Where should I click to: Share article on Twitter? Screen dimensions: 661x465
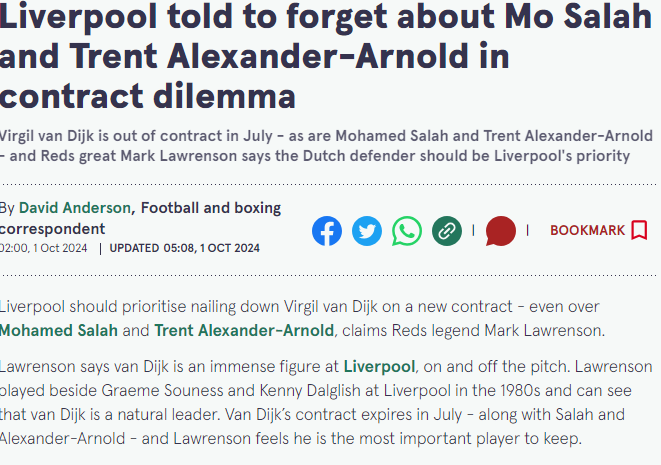pyautogui.click(x=367, y=231)
